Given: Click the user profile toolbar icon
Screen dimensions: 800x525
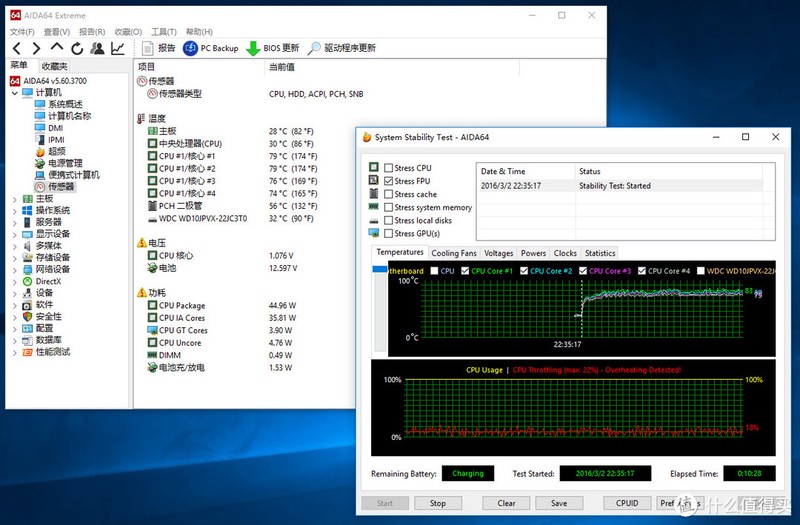Looking at the screenshot, I should point(97,48).
